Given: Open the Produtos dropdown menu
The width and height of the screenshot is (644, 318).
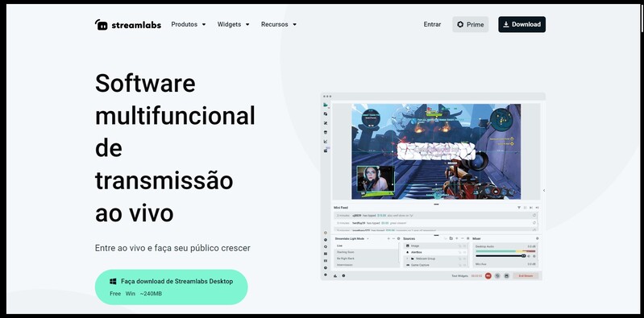Looking at the screenshot, I should tap(189, 25).
